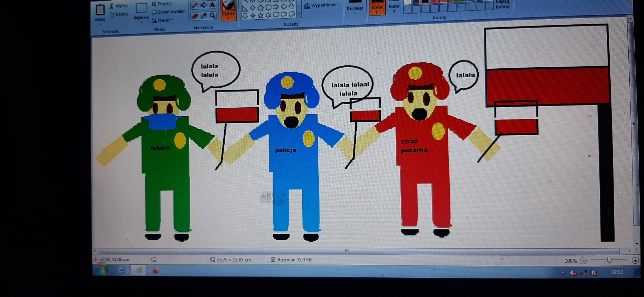This screenshot has width=644, height=297.
Task: Select the Magnifier tool
Action: (213, 15)
